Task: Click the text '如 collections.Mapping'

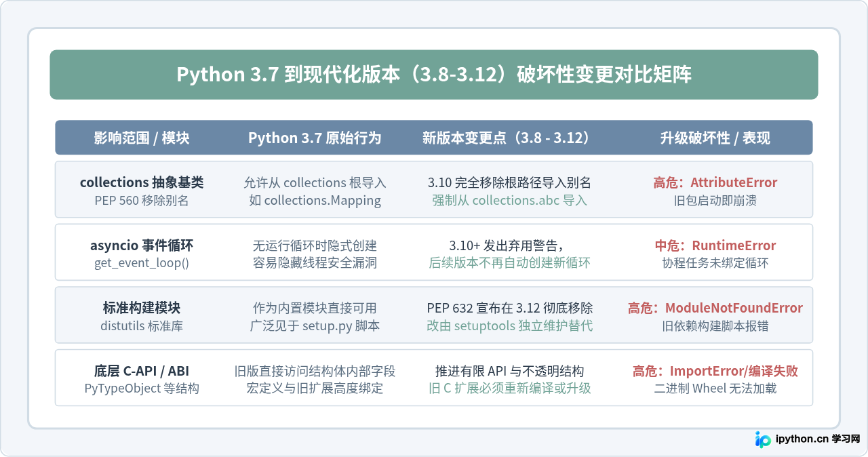Action: point(315,201)
